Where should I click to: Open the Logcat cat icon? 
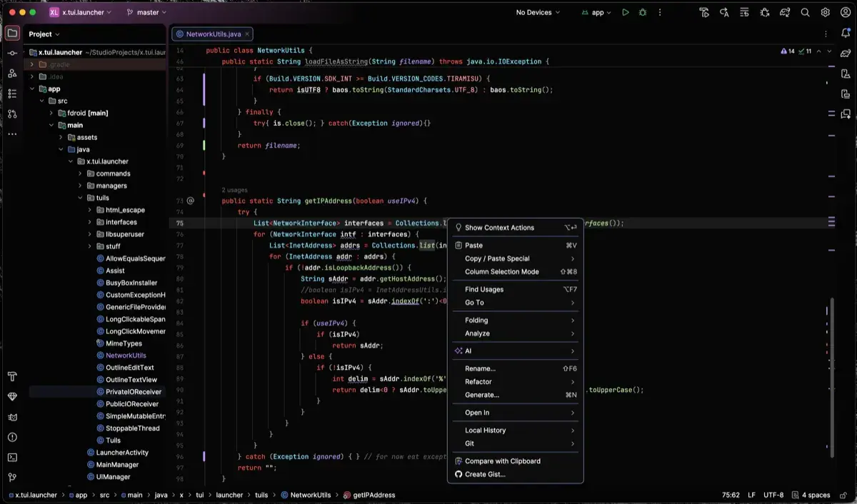point(12,417)
